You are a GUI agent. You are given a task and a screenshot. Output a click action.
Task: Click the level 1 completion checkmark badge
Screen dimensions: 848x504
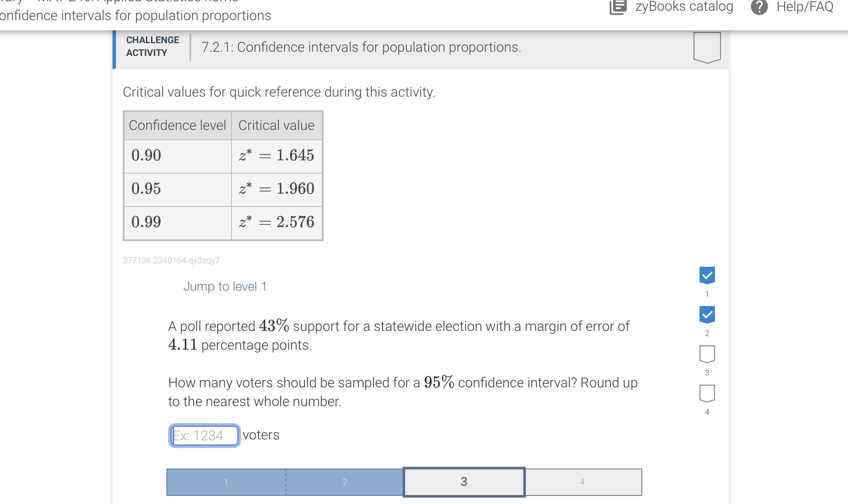[x=707, y=275]
